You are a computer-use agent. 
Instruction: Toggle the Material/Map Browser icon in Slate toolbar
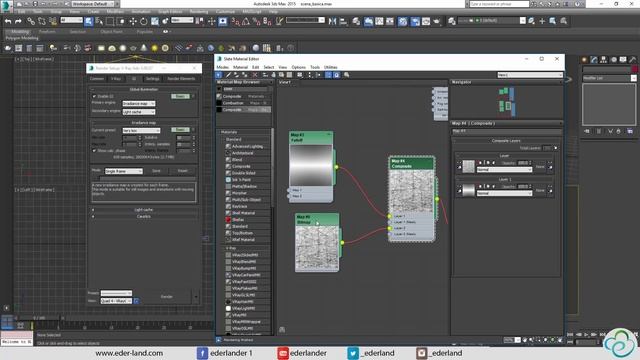click(328, 75)
